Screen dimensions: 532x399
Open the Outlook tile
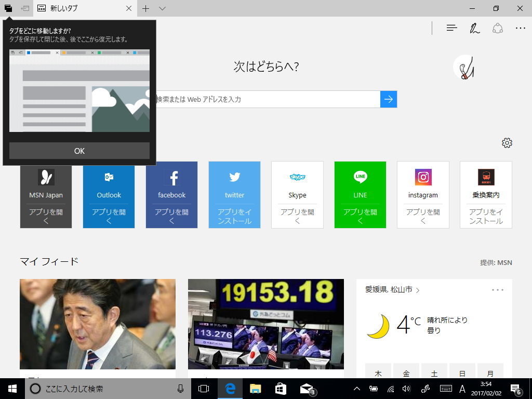[x=109, y=195]
